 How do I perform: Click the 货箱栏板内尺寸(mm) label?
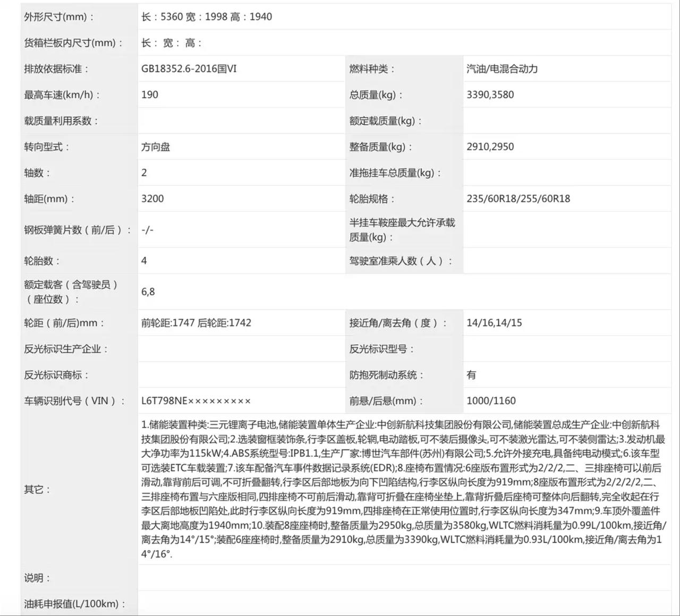(x=73, y=43)
